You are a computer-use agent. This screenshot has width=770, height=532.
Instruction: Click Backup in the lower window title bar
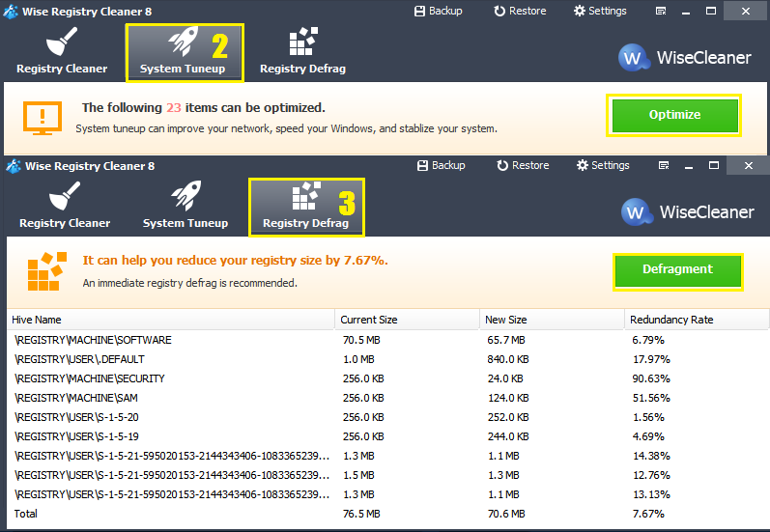(442, 165)
